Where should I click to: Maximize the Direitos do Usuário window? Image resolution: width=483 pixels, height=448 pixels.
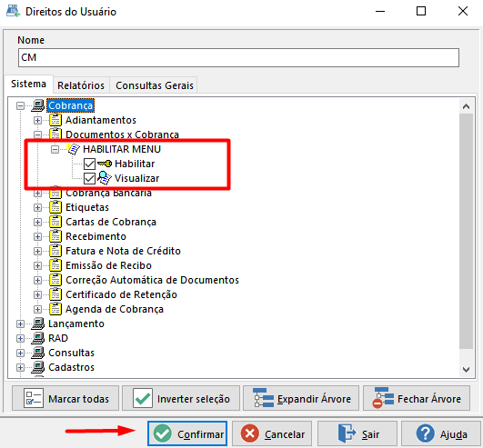click(421, 11)
